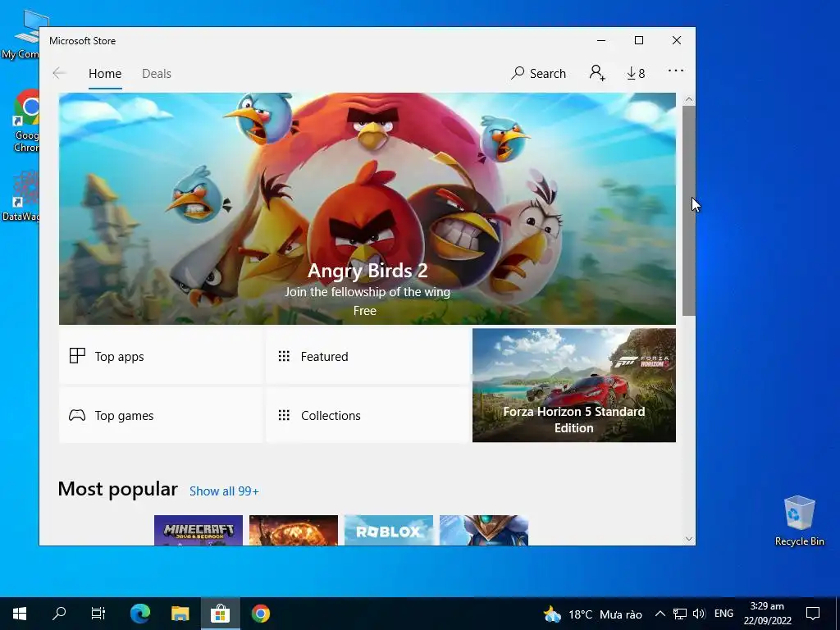This screenshot has width=840, height=630.
Task: Click the sign-in account icon
Action: 597,73
